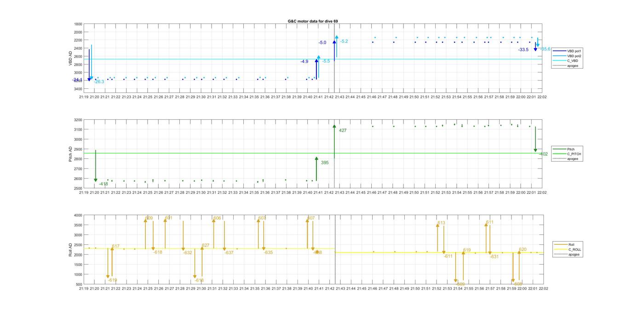
Task: Click the '-632' roll annotation
Action: pos(188,253)
